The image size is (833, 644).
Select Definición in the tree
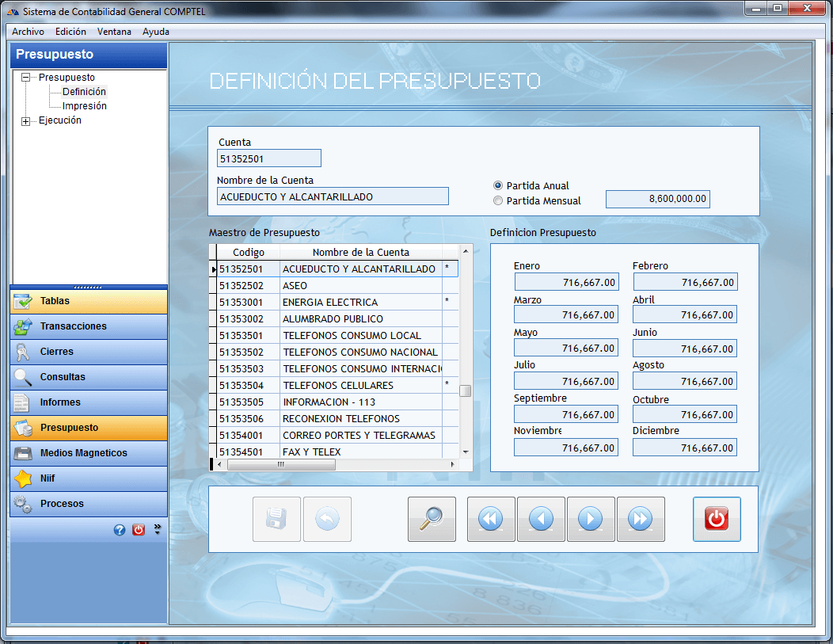click(x=84, y=91)
